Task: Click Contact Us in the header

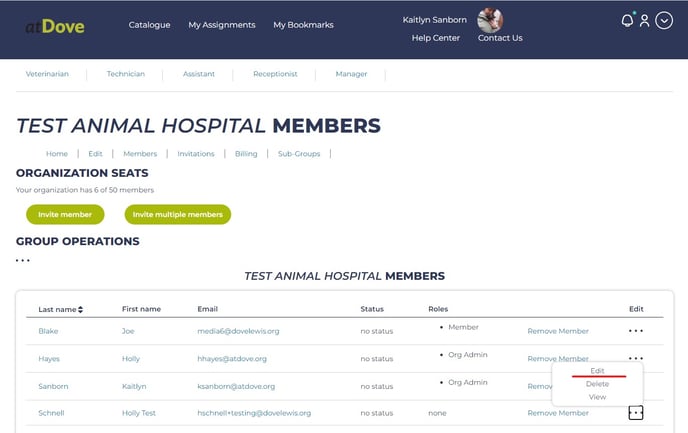Action: tap(500, 38)
